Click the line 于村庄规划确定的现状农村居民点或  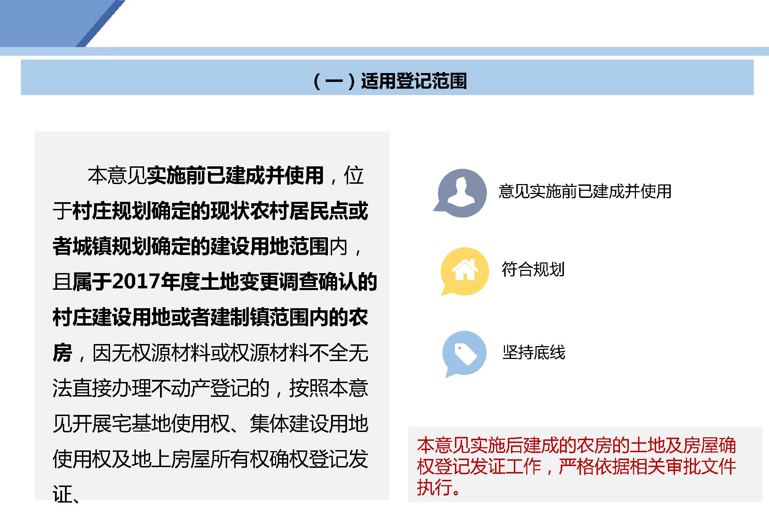click(210, 211)
